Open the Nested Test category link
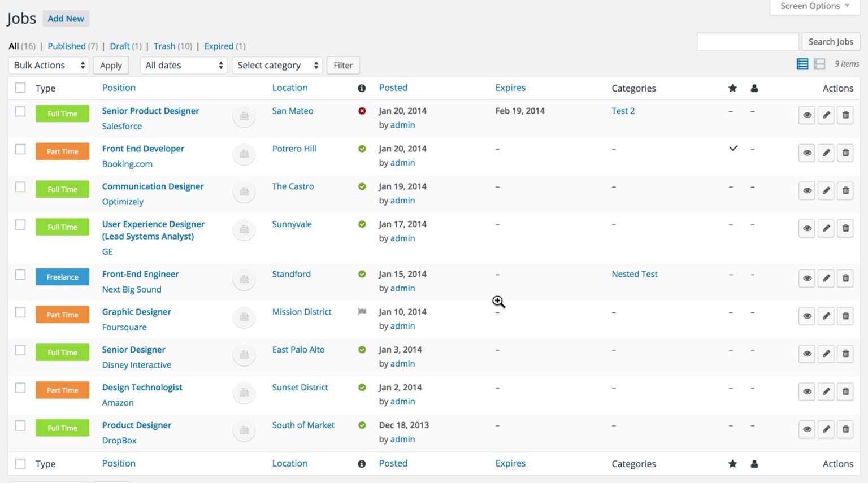Screen dimensions: 868x483 pos(634,274)
